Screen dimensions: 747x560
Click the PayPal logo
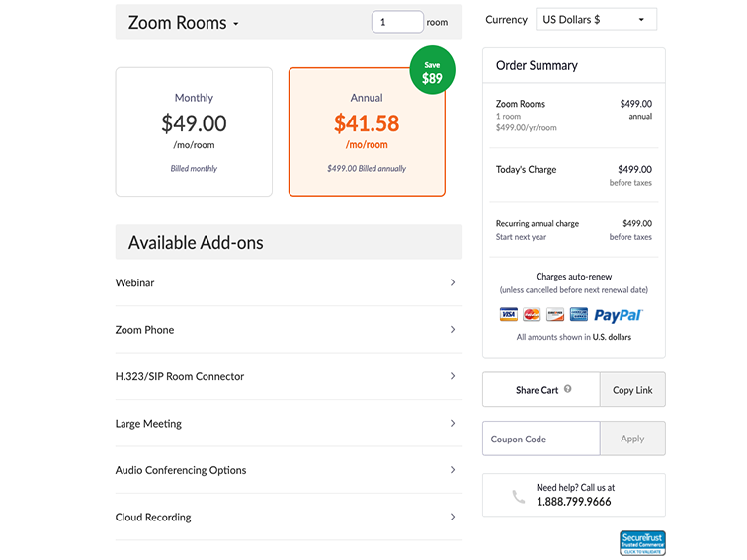click(x=620, y=315)
